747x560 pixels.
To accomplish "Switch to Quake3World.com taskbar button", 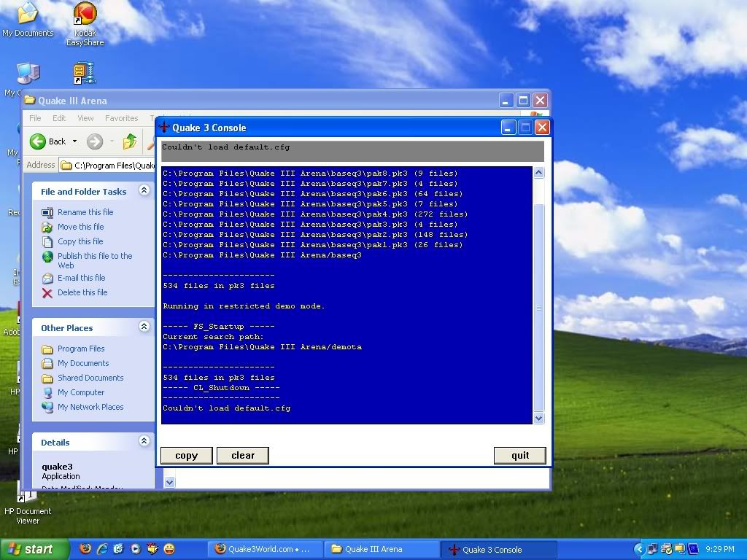I will point(265,549).
